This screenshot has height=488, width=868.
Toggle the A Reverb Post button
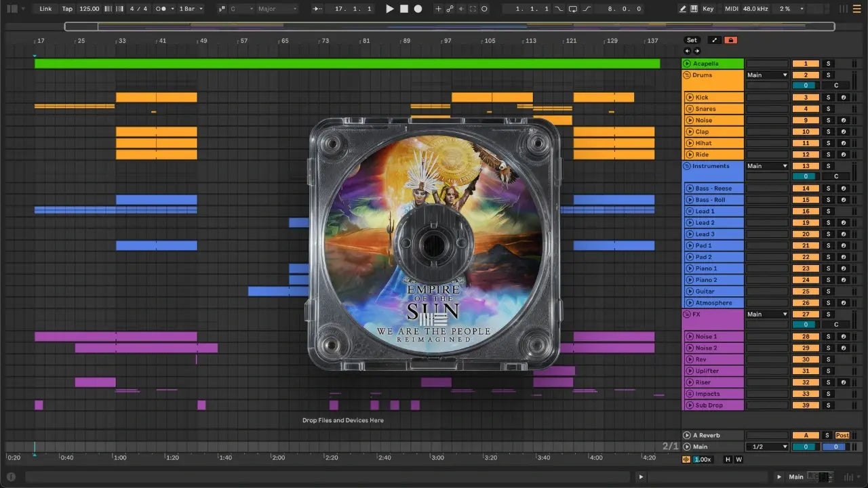click(842, 435)
